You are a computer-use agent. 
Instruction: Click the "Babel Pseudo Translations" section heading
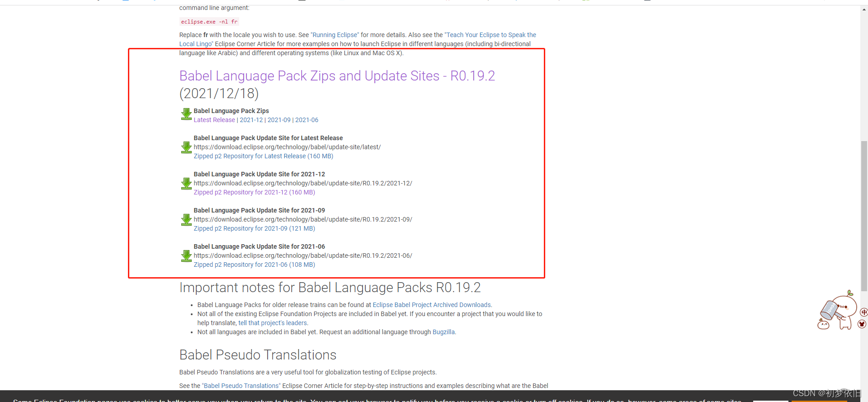click(258, 355)
